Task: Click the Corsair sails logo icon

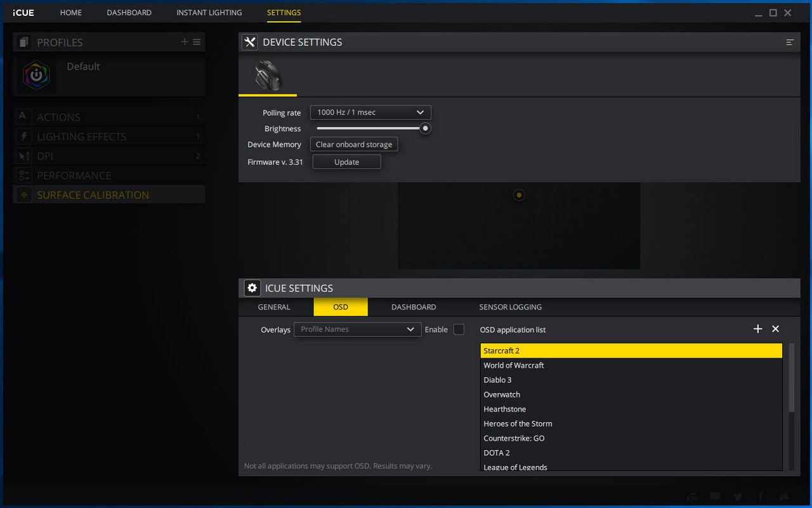Action: (x=784, y=497)
